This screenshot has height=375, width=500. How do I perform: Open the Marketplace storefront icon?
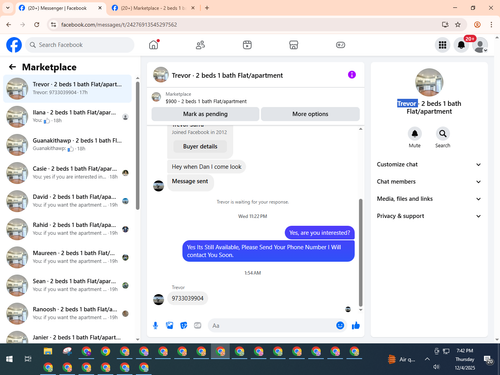(294, 45)
